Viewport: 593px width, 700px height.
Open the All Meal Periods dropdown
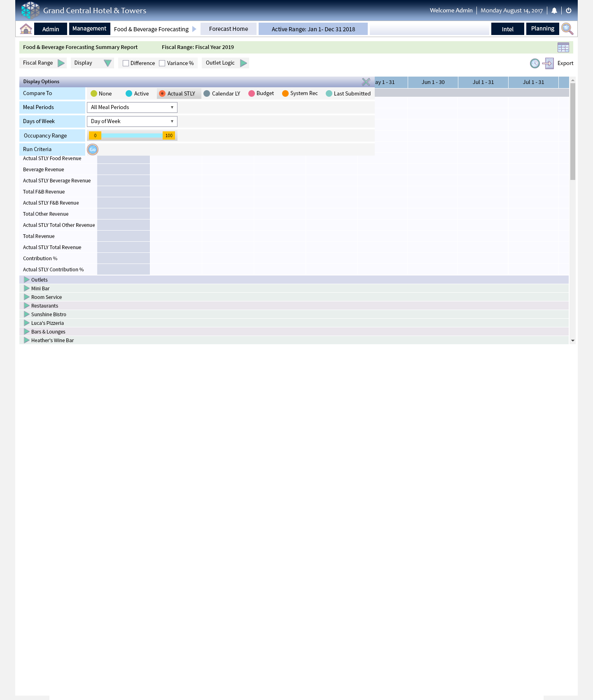132,107
